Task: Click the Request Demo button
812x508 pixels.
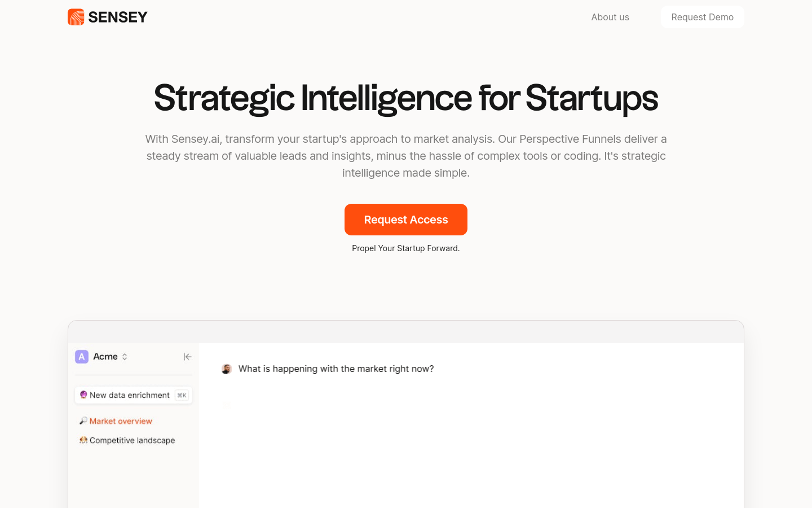Action: click(x=703, y=17)
